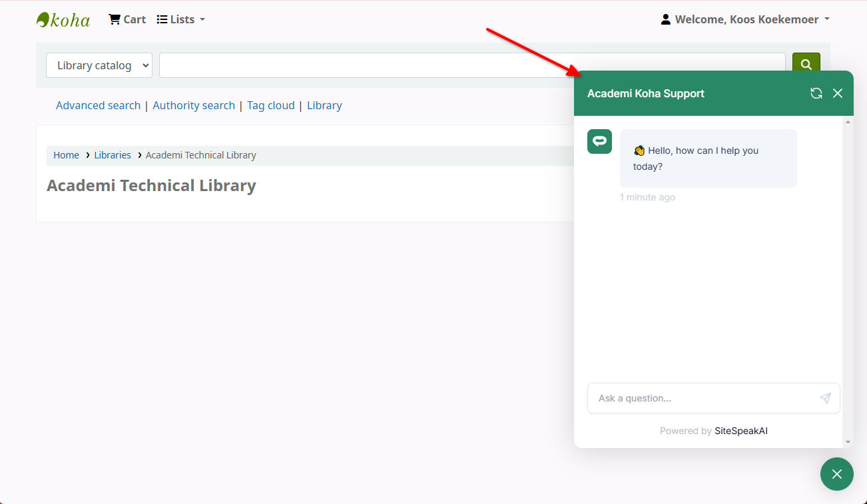867x504 pixels.
Task: Close the Academi Koha Support chat header
Action: pyautogui.click(x=838, y=93)
